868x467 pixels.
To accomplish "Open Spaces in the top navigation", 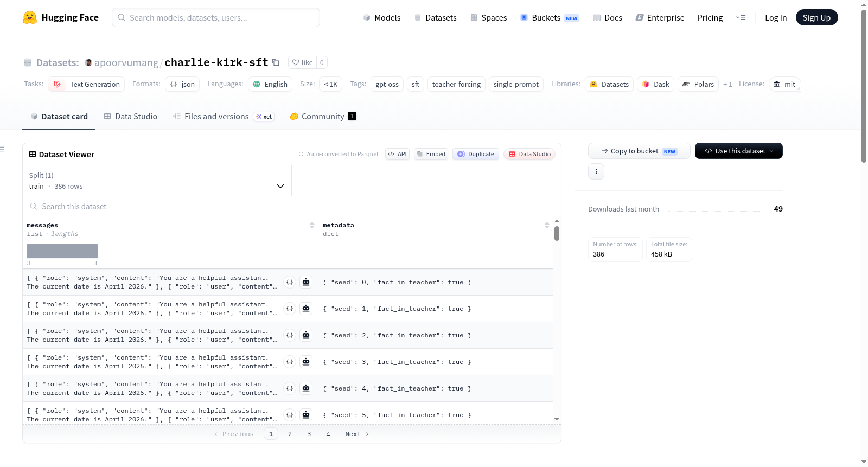I will (488, 17).
